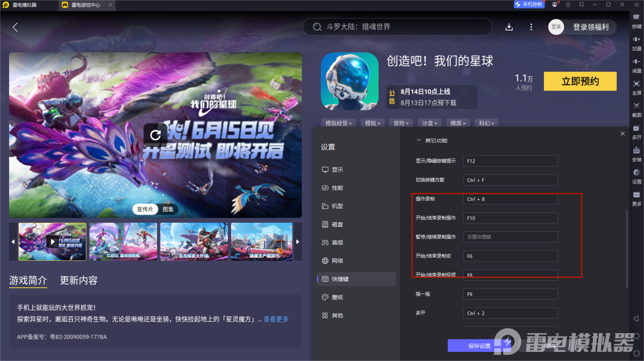Enter fullscreen with the 全屏 icon
This screenshot has width=644, height=361.
[x=636, y=86]
